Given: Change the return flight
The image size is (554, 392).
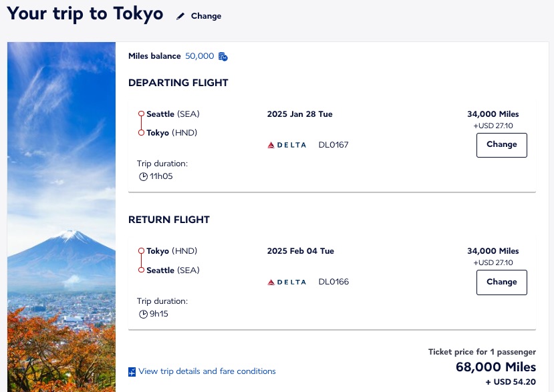Looking at the screenshot, I should tap(501, 282).
